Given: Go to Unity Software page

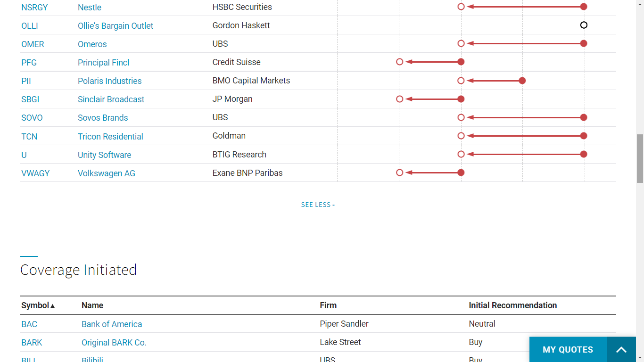Looking at the screenshot, I should pyautogui.click(x=105, y=155).
